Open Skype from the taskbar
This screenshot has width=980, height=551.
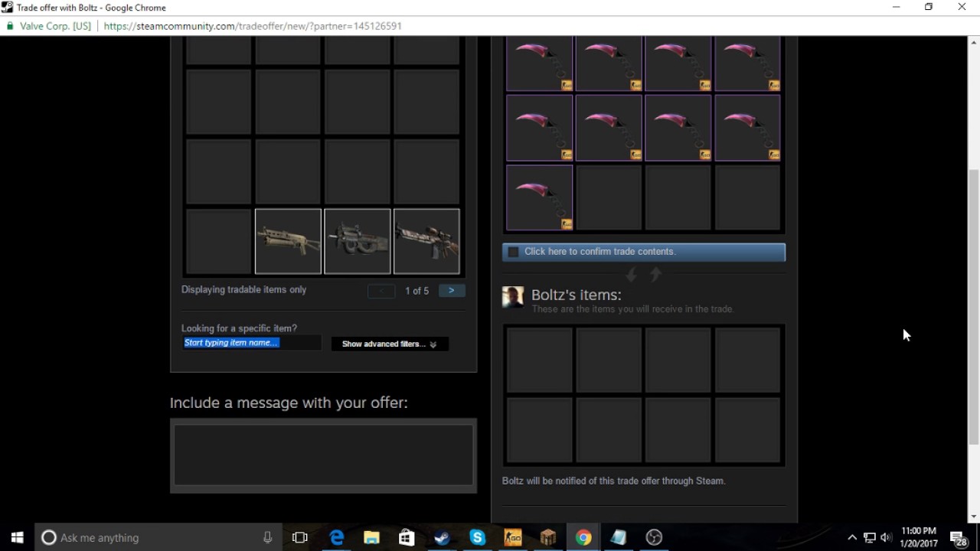coord(478,537)
